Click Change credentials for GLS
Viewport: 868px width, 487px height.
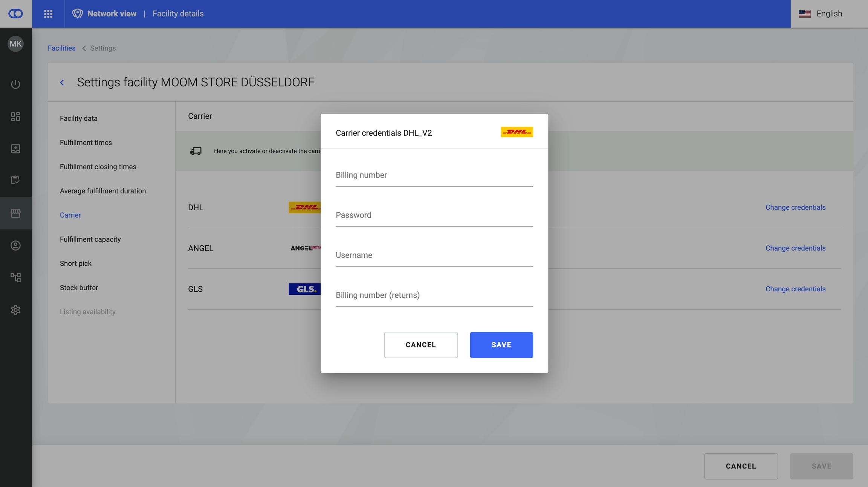click(x=795, y=289)
